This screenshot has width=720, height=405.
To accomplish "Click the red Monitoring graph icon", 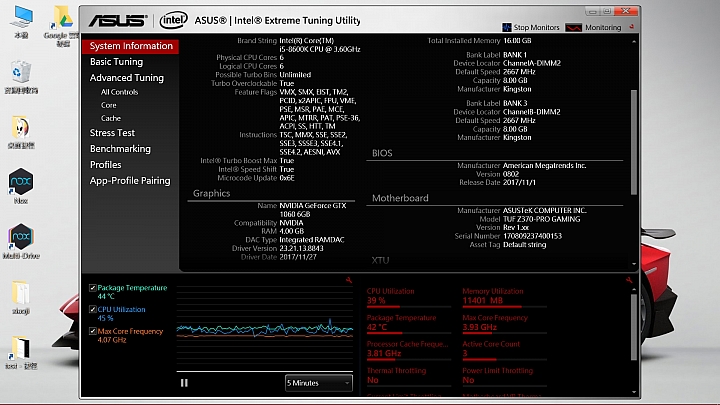I will pyautogui.click(x=574, y=28).
